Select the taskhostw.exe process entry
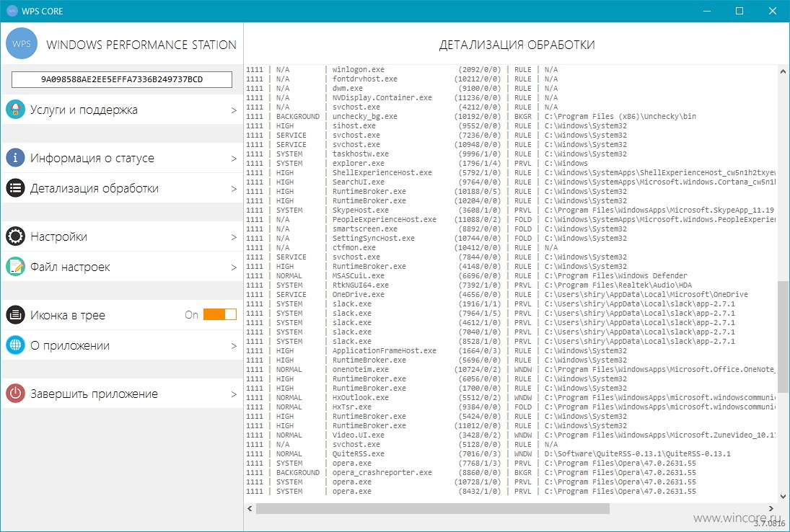Image resolution: width=790 pixels, height=532 pixels. 511,154
